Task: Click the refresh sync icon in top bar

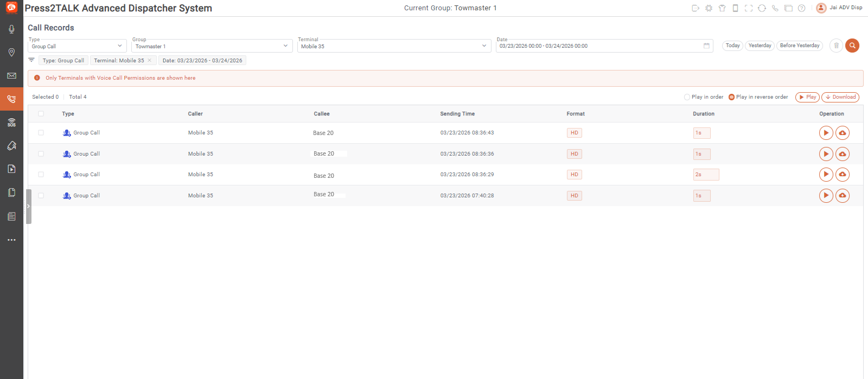Action: (762, 8)
